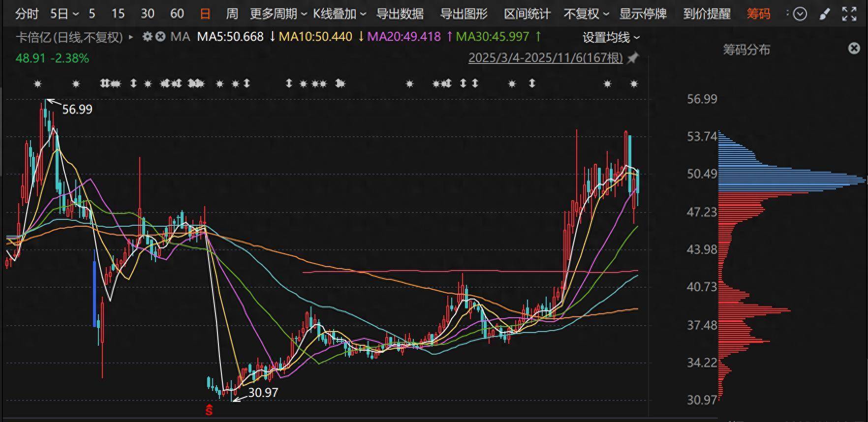
Task: Click the fullscreen expand icon
Action: pyautogui.click(x=849, y=14)
